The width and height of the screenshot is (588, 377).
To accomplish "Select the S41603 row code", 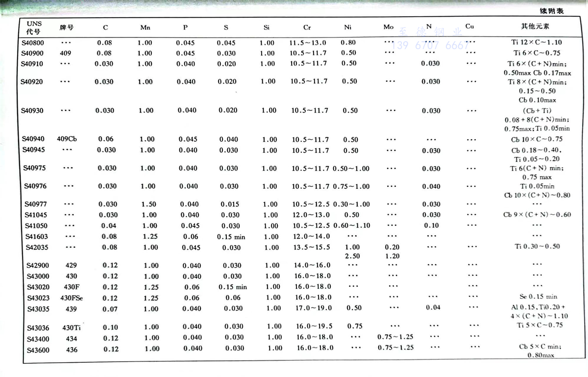I will tap(37, 237).
